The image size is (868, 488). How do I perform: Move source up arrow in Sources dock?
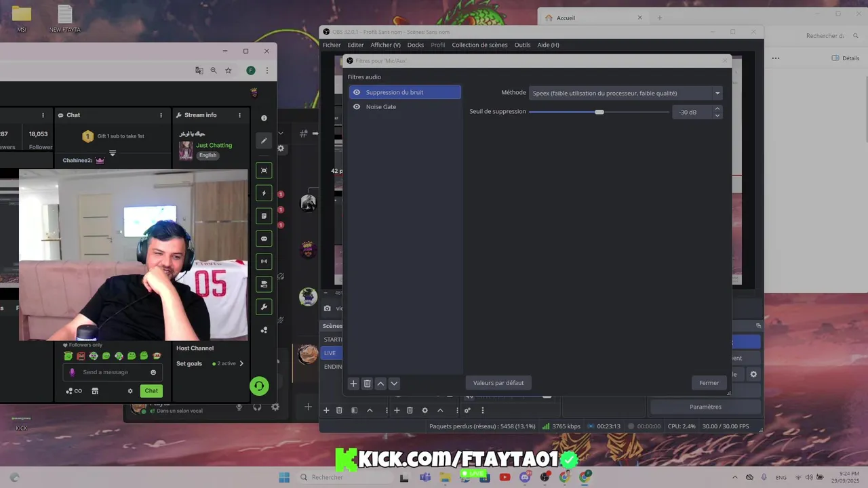[x=440, y=410]
